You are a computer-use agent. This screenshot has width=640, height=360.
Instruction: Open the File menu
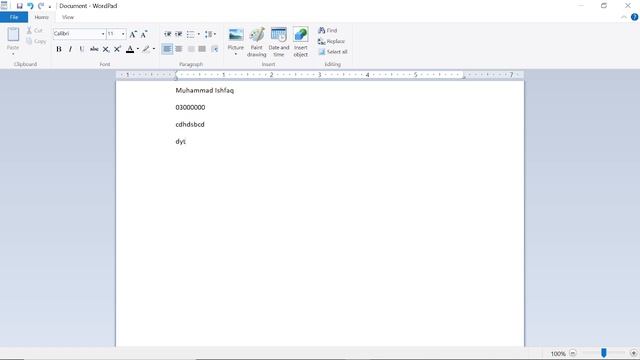point(14,17)
